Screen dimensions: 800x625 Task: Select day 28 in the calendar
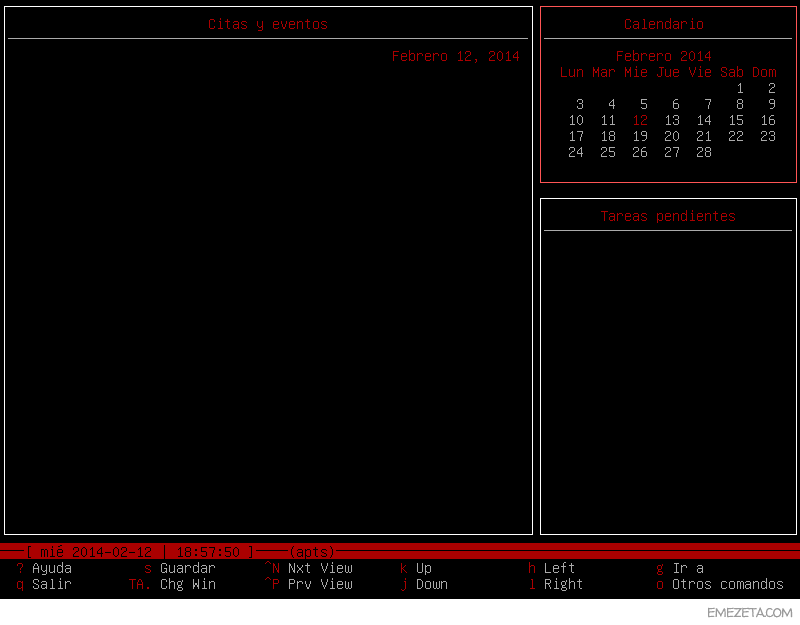click(x=704, y=153)
